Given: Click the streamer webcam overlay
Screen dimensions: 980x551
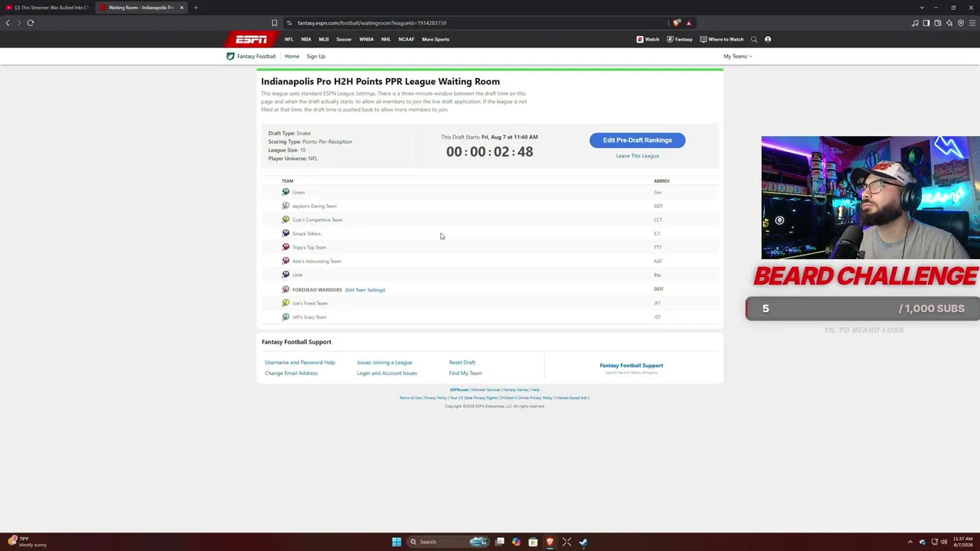Looking at the screenshot, I should click(871, 198).
